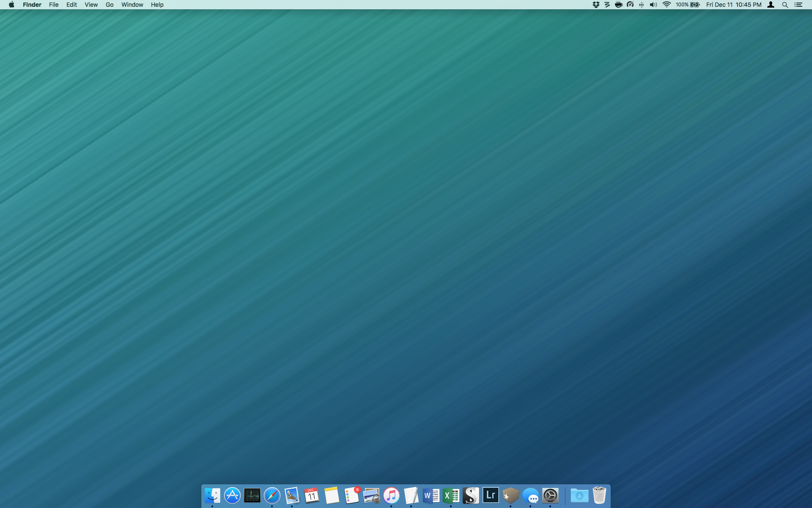Toggle Caffeine coffee cup in menu bar
This screenshot has width=812, height=508.
[618, 5]
